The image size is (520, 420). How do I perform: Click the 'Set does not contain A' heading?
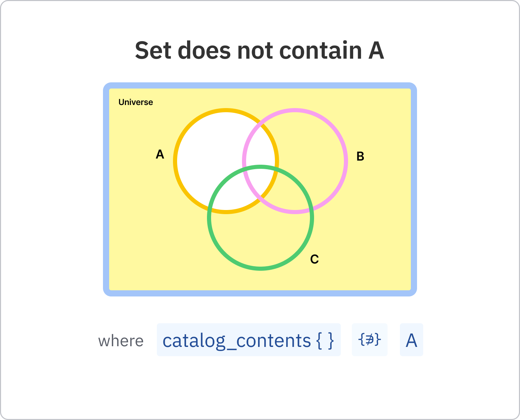[259, 50]
